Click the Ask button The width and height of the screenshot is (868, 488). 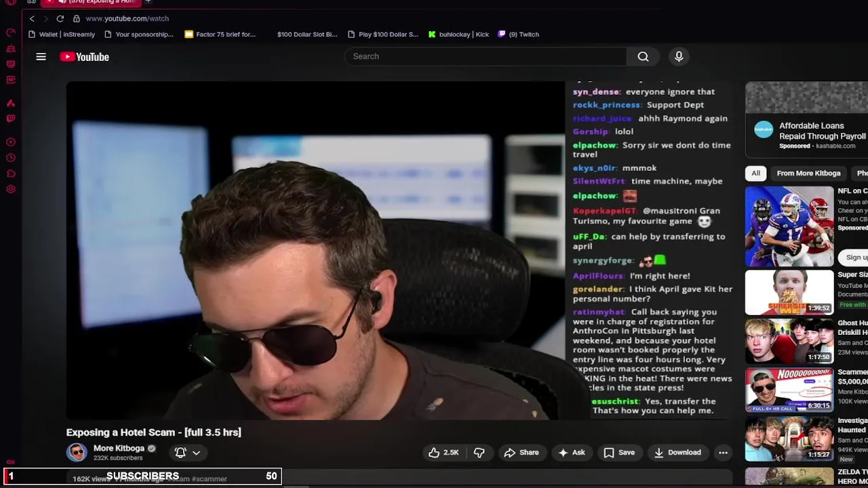[571, 453]
